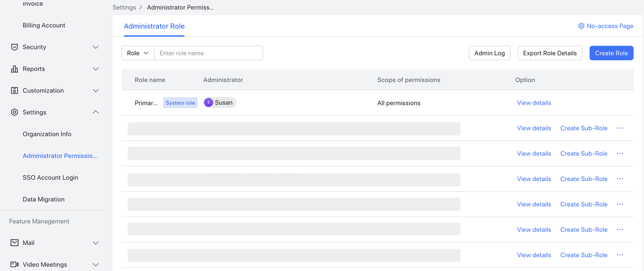Expand the Mail section chevron
The height and width of the screenshot is (271, 644).
pos(96,243)
